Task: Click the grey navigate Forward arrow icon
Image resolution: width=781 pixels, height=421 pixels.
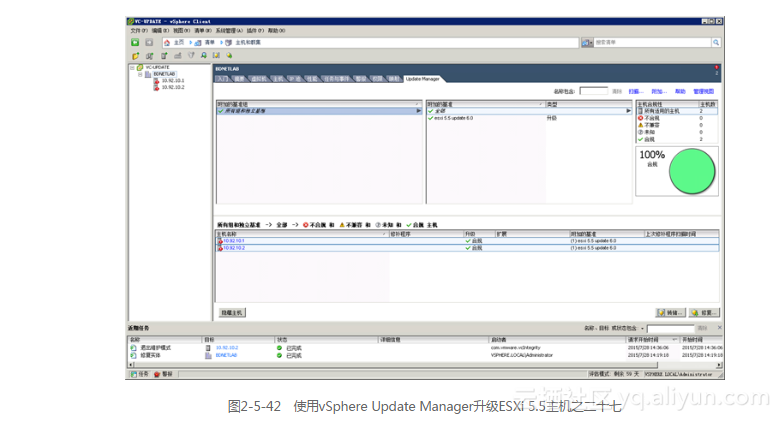Action: [149, 43]
